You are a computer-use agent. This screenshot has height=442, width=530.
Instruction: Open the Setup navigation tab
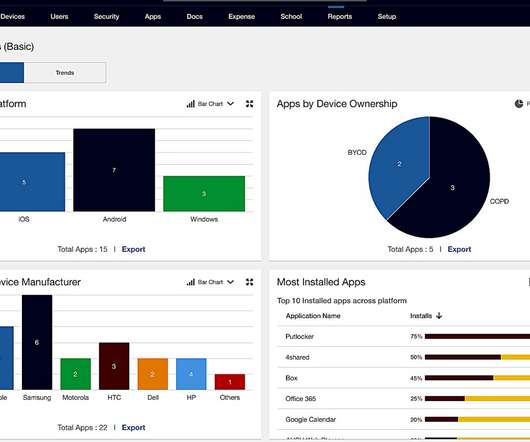pyautogui.click(x=387, y=17)
